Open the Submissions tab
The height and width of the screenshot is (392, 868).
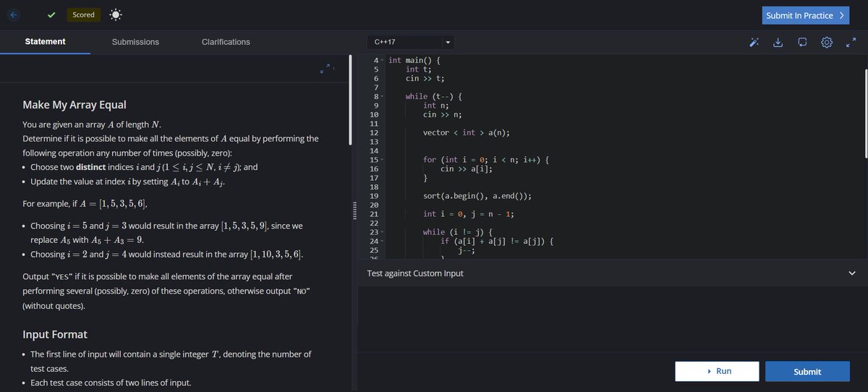[x=135, y=42]
